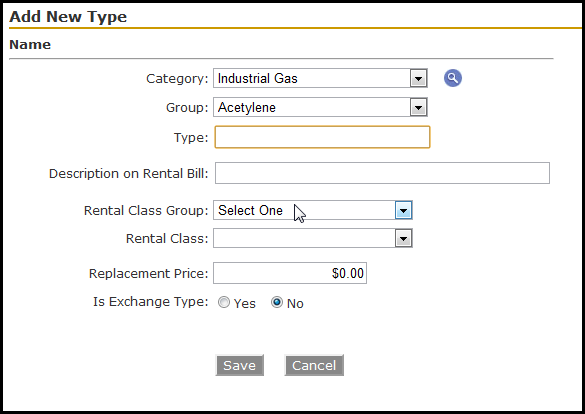Focus the Type text field
This screenshot has width=585, height=414.
click(x=322, y=137)
